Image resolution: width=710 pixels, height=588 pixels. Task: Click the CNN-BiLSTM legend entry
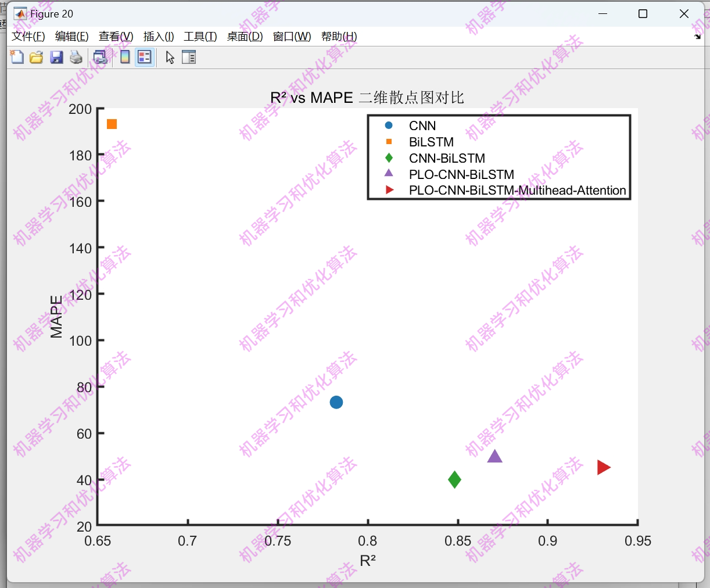click(447, 158)
